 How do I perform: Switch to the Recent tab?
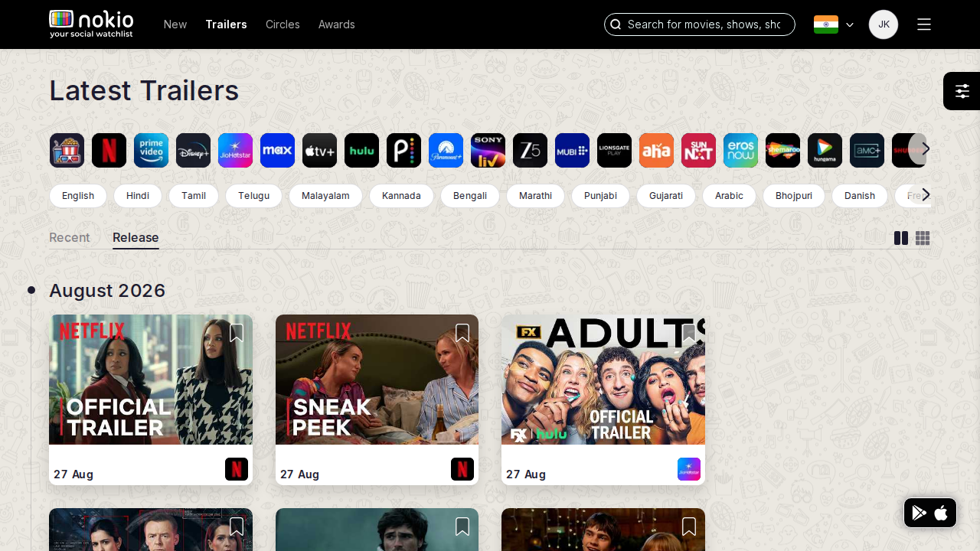(70, 237)
